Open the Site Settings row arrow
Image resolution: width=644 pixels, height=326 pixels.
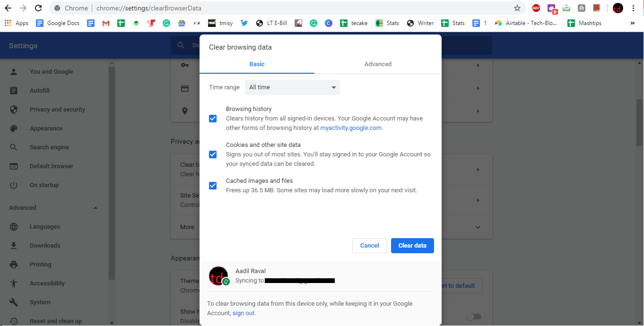(478, 200)
